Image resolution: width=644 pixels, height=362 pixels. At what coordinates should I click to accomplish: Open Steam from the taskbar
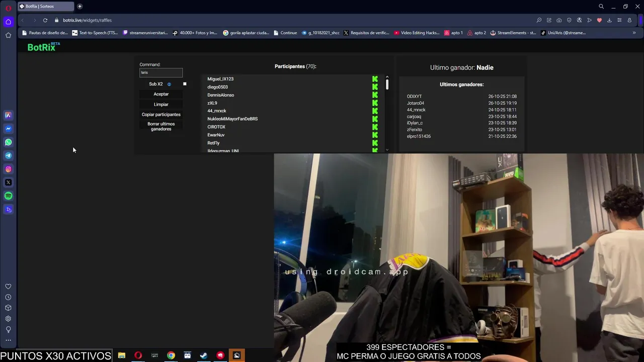point(204,355)
